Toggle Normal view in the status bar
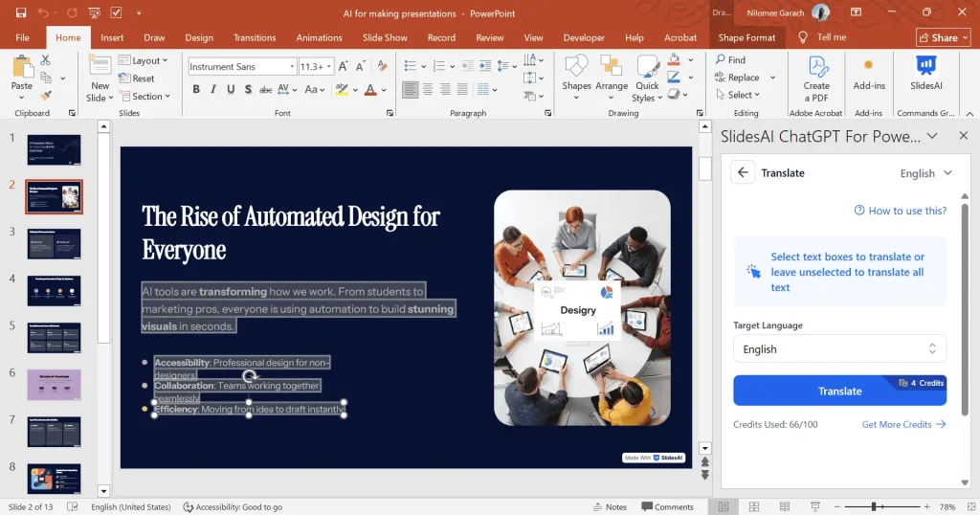980x515 pixels. pyautogui.click(x=724, y=507)
